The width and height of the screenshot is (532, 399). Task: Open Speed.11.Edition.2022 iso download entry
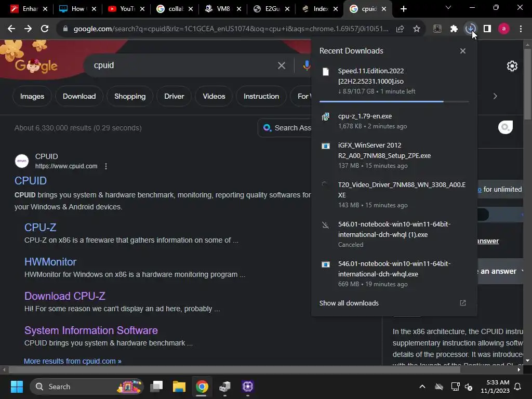394,81
